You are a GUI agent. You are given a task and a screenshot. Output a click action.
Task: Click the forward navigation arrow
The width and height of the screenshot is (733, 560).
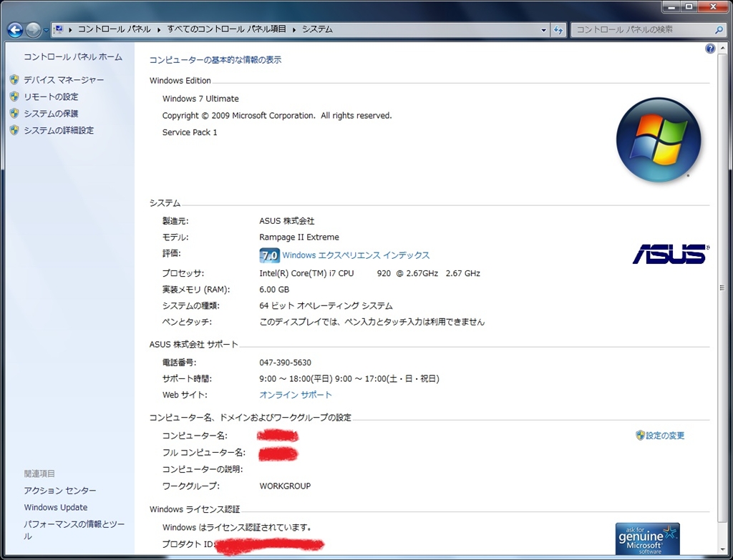[33, 30]
